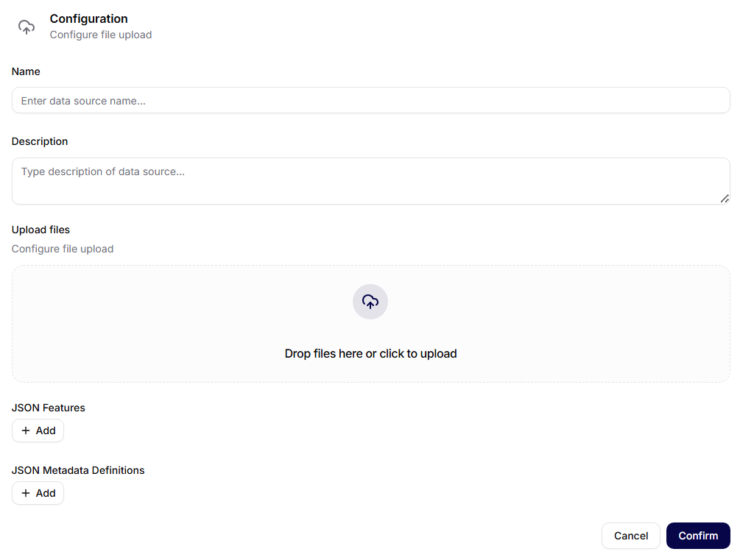Image resolution: width=754 pixels, height=560 pixels.
Task: Click the "Upload files" section label
Action: 40,230
